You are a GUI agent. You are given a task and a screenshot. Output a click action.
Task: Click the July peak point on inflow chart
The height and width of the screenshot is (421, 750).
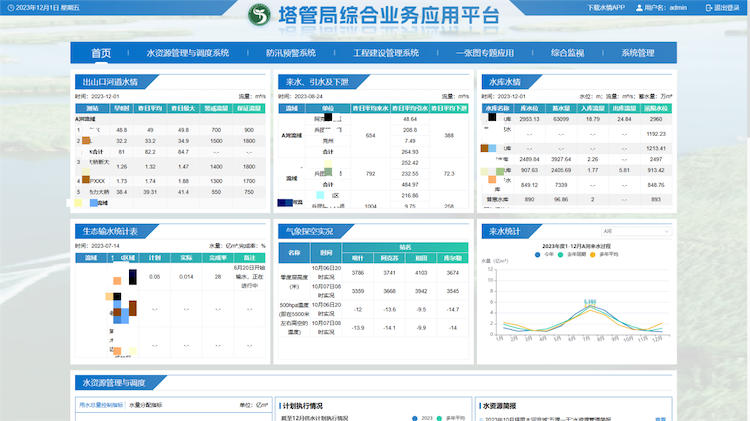(x=590, y=305)
